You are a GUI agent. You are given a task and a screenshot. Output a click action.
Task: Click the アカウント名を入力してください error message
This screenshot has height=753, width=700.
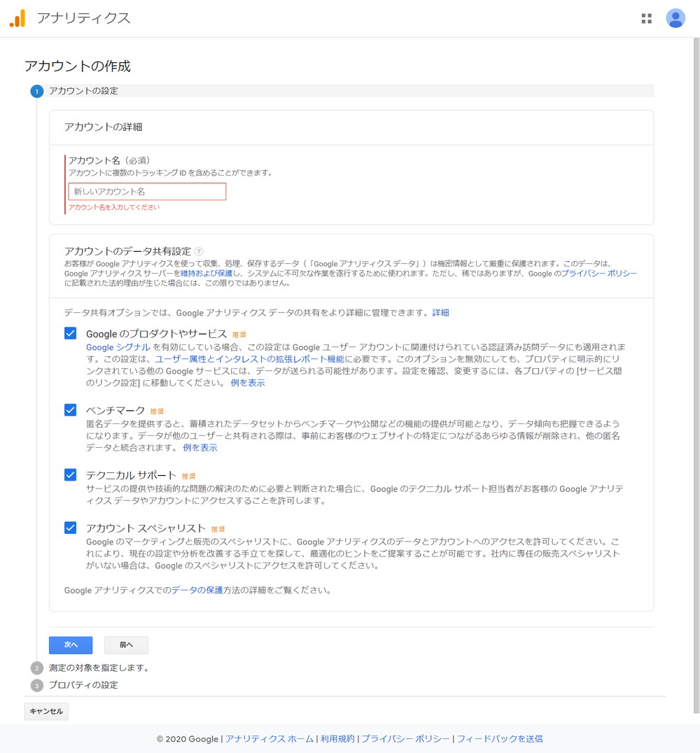(114, 207)
